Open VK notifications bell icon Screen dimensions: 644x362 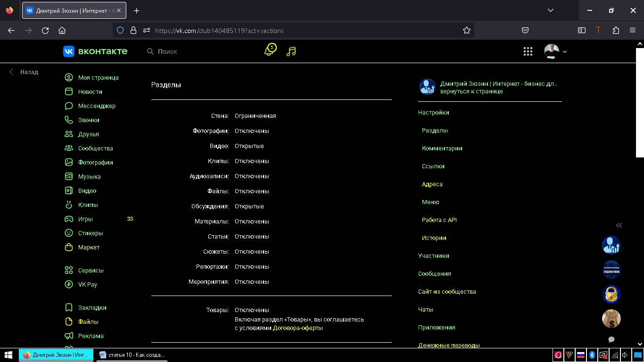pos(270,51)
